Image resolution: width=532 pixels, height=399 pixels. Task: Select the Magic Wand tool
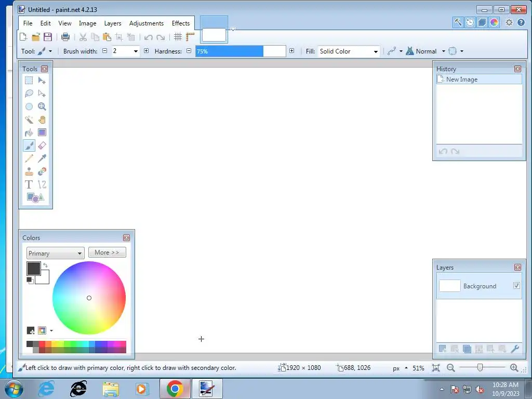tap(29, 119)
